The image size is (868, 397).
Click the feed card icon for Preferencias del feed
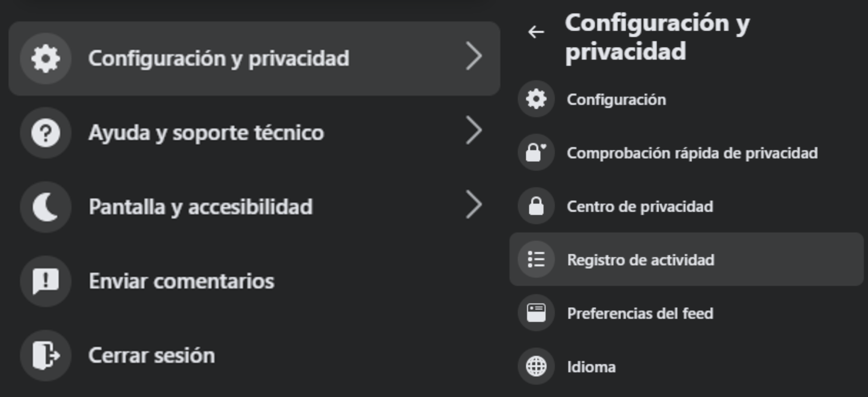[x=536, y=313]
